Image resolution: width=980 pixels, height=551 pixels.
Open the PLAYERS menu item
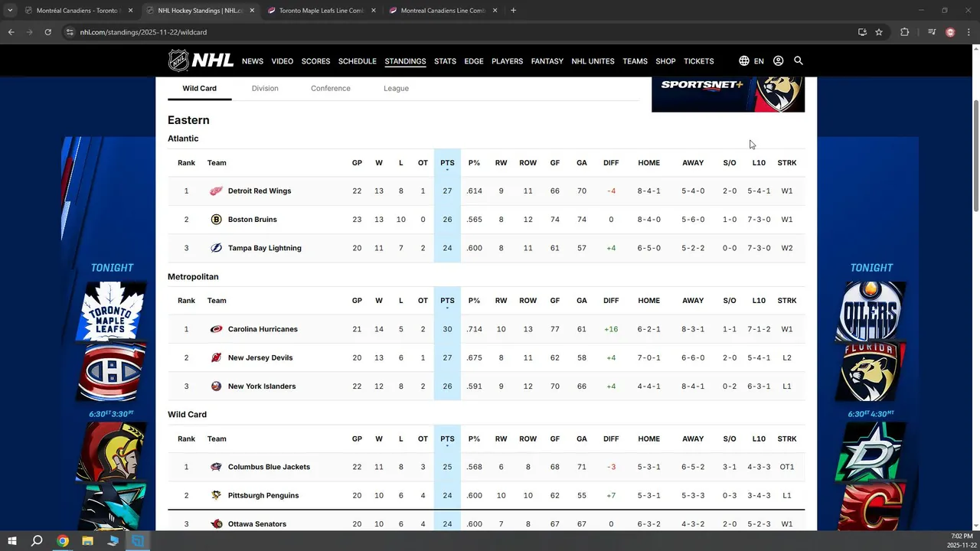[x=507, y=61]
